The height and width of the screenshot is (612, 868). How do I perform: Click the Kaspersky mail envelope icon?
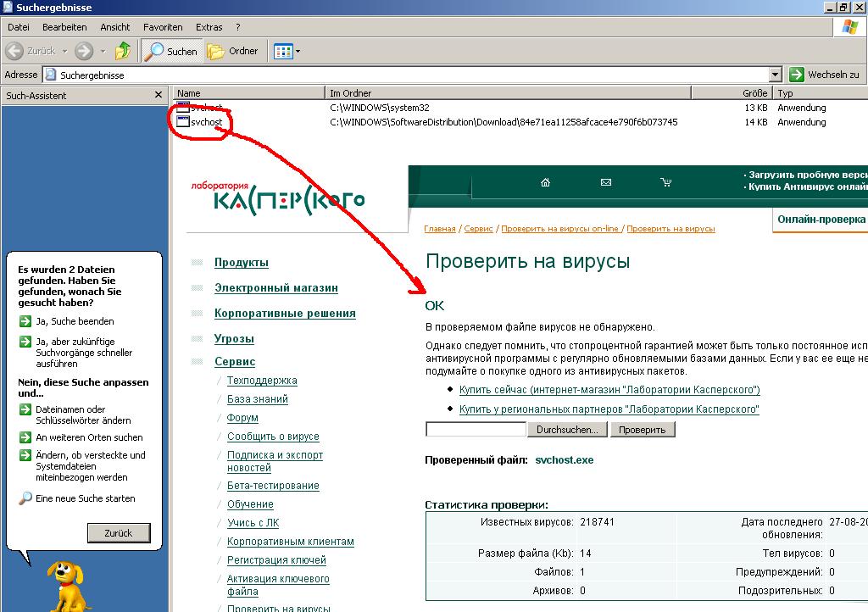click(606, 182)
